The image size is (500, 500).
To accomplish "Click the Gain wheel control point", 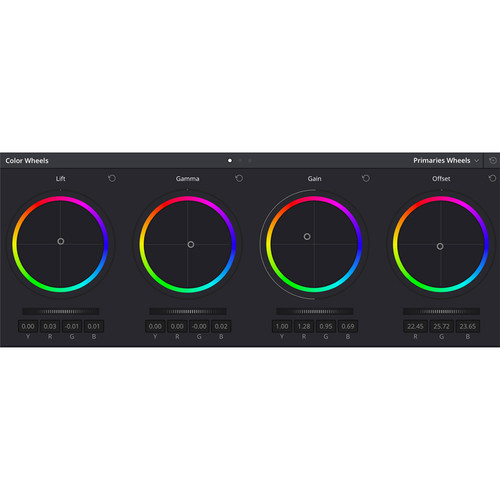I will (307, 236).
